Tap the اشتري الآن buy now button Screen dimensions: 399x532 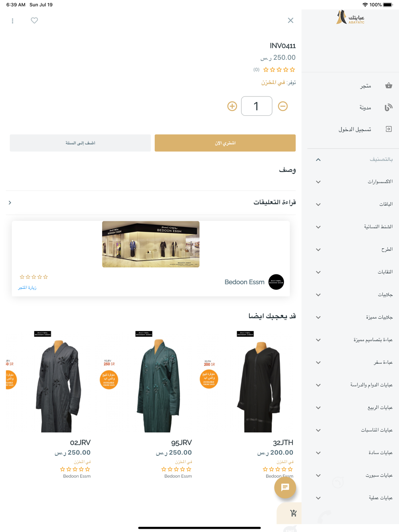[225, 143]
